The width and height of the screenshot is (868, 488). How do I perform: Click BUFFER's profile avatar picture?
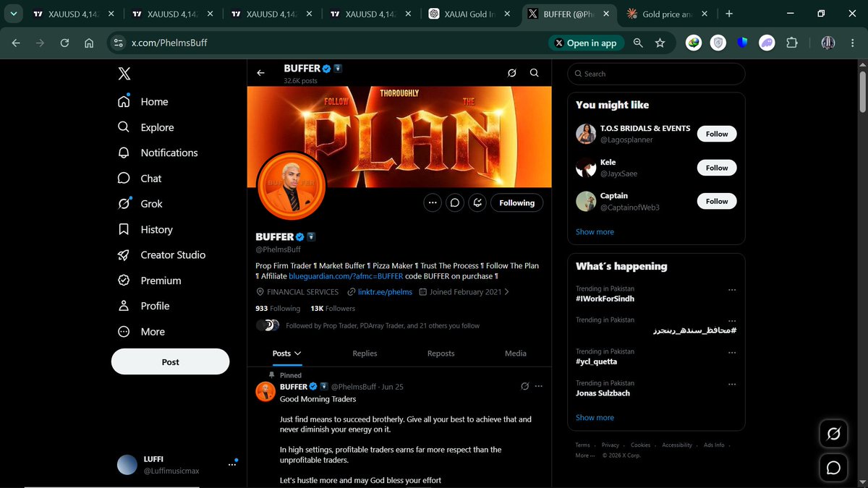click(292, 185)
